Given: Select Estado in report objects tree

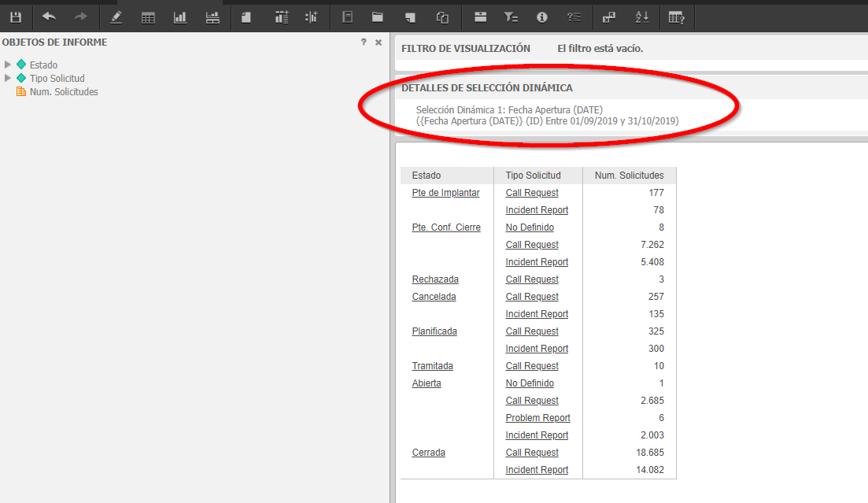Looking at the screenshot, I should 43,65.
